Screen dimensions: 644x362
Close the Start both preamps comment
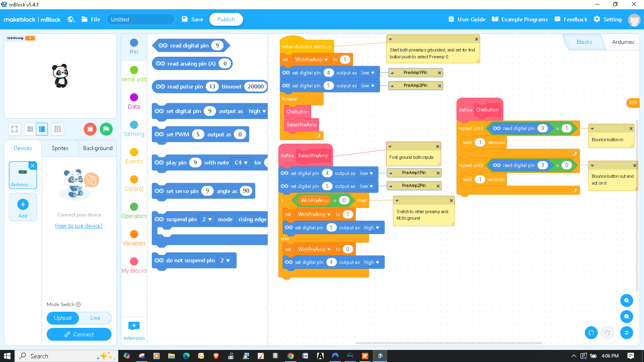pos(477,39)
